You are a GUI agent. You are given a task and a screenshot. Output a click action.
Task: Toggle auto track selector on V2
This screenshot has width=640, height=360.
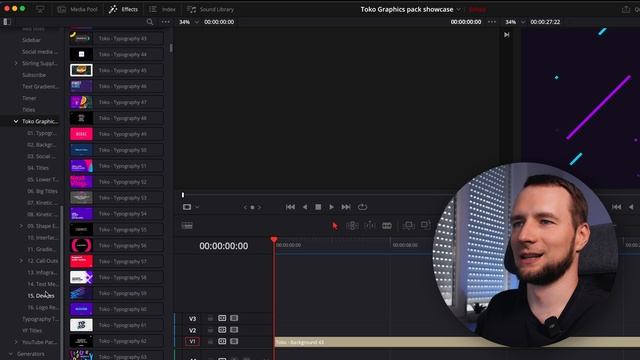click(222, 329)
